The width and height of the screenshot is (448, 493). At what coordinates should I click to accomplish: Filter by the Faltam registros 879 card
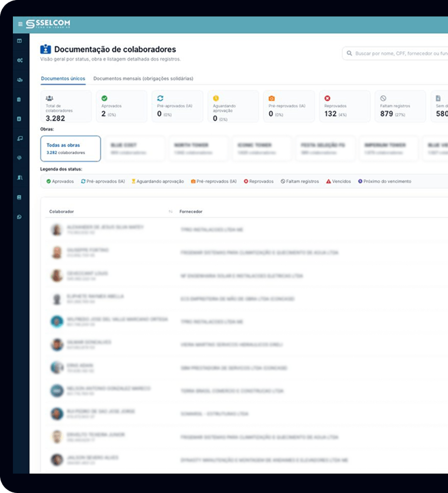[x=400, y=106]
